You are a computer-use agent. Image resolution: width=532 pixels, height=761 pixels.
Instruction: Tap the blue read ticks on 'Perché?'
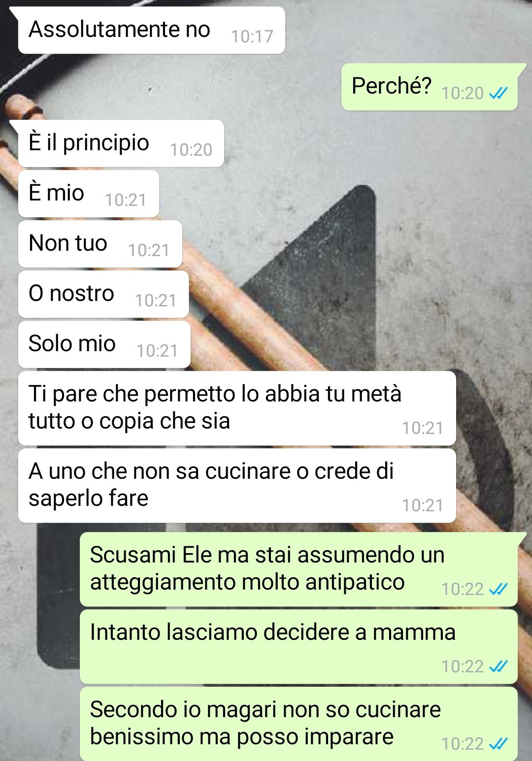point(498,93)
